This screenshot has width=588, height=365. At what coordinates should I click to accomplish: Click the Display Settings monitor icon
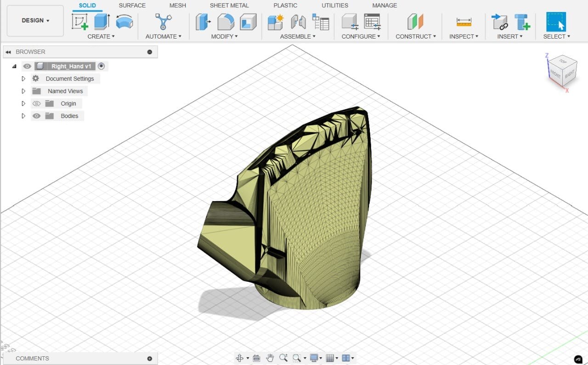[314, 358]
